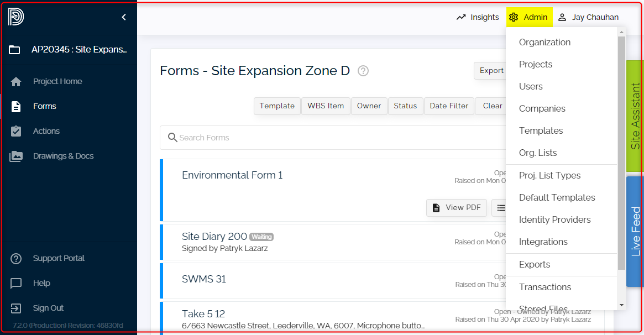Viewport: 644px width, 335px height.
Task: Click the Project Home house icon
Action: (16, 82)
